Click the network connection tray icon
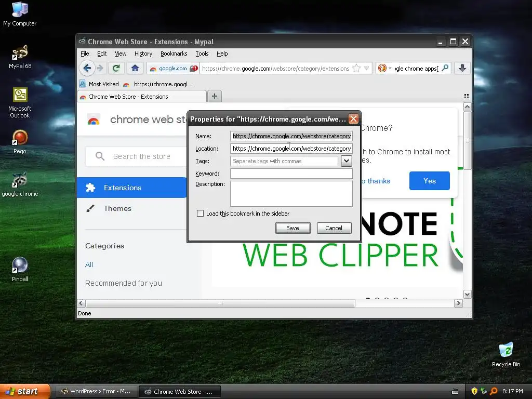Image resolution: width=532 pixels, height=399 pixels. (484, 391)
